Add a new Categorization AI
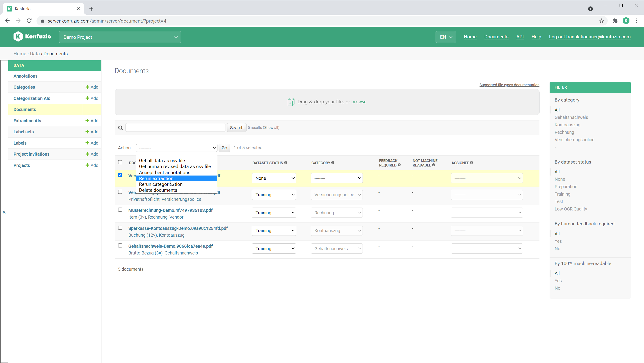 (92, 98)
